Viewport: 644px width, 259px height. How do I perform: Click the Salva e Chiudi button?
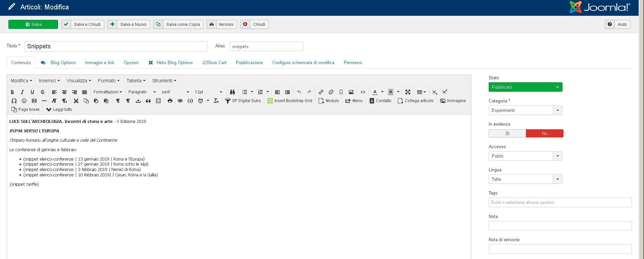pyautogui.click(x=83, y=25)
